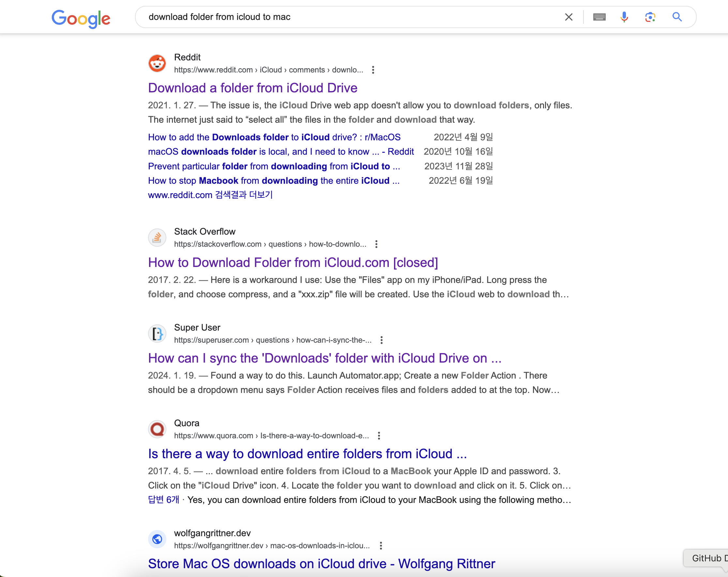Open "How to Download Folder from iCloud.com" link
The height and width of the screenshot is (577, 728).
(x=293, y=262)
